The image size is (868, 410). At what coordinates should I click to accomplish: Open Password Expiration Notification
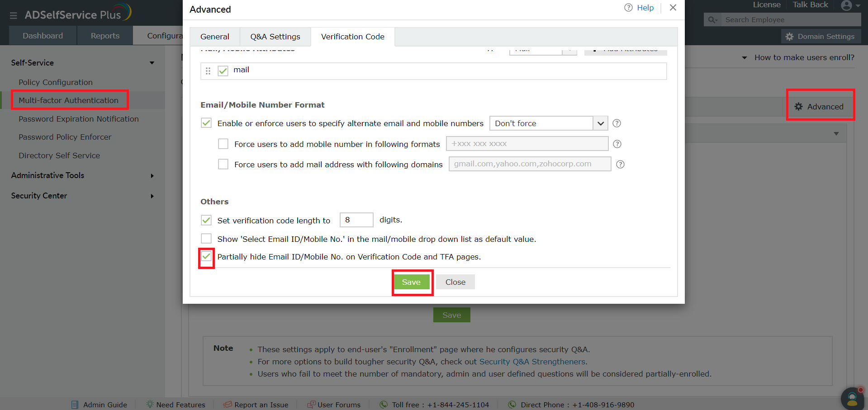[79, 119]
